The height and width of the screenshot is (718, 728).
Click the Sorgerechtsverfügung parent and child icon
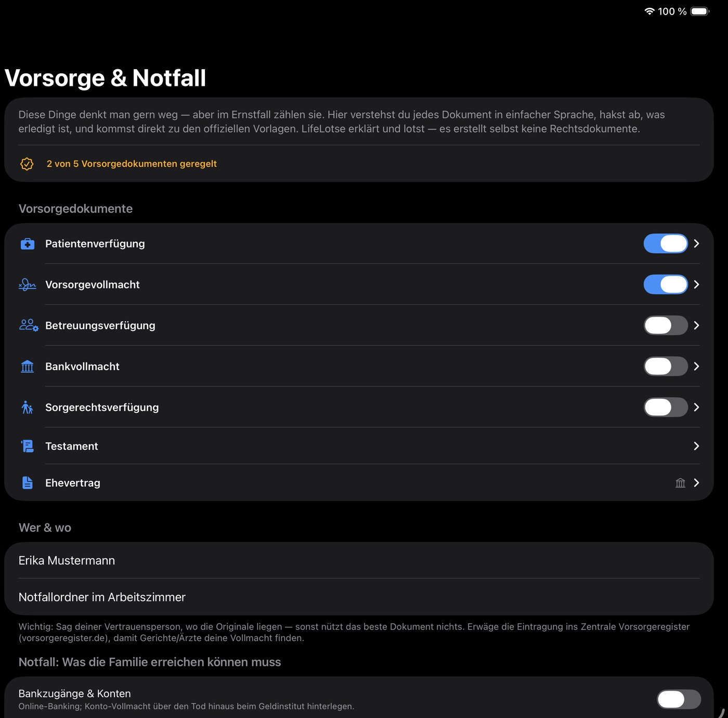tap(28, 407)
